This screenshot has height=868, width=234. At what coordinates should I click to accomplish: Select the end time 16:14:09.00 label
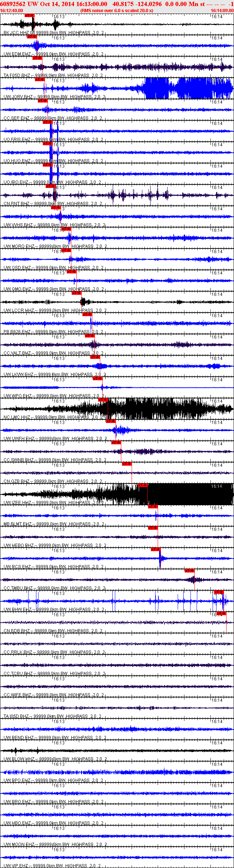tap(222, 11)
